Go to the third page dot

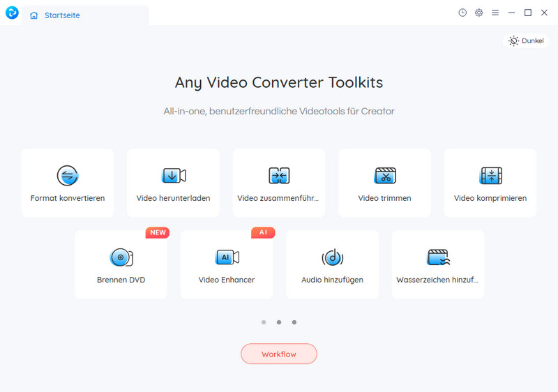[x=294, y=322]
